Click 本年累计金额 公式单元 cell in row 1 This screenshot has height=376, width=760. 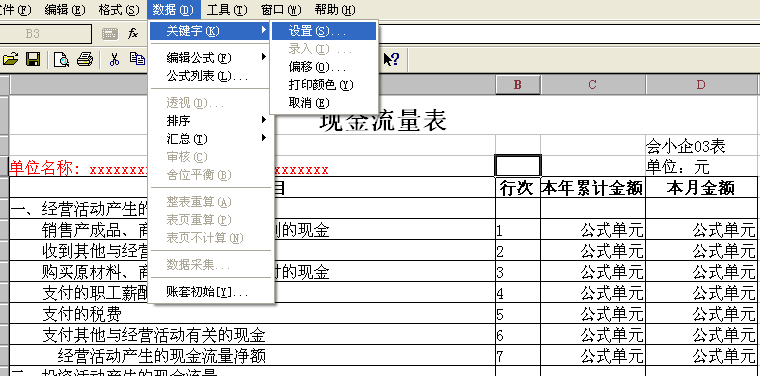coord(593,230)
